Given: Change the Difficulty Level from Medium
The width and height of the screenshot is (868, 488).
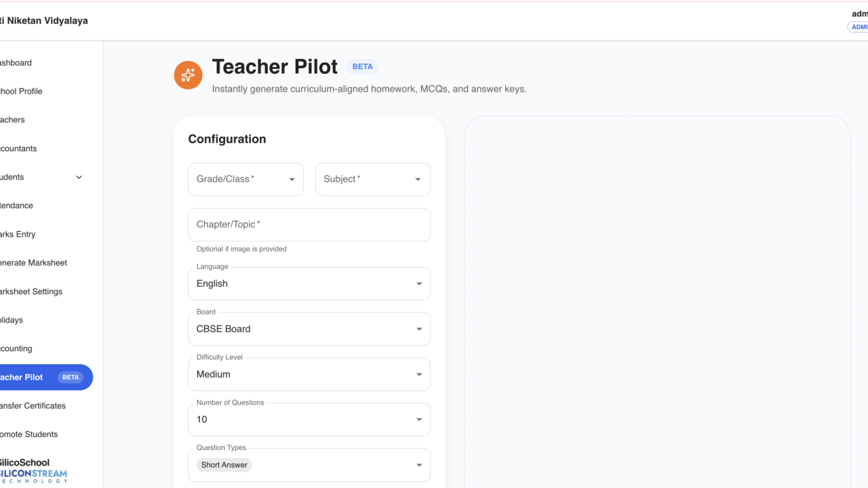Looking at the screenshot, I should (x=309, y=374).
